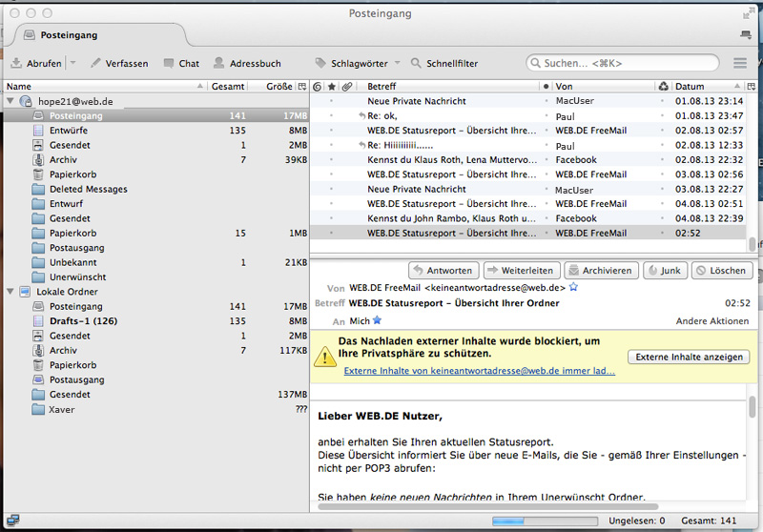Open Andere Aktionen menu

(711, 321)
